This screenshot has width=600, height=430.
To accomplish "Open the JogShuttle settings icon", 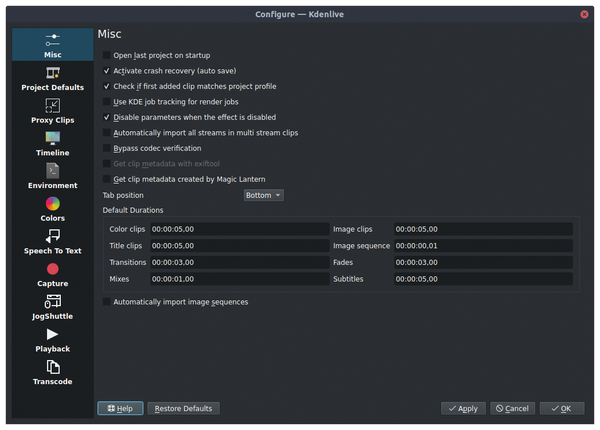I will [x=52, y=301].
